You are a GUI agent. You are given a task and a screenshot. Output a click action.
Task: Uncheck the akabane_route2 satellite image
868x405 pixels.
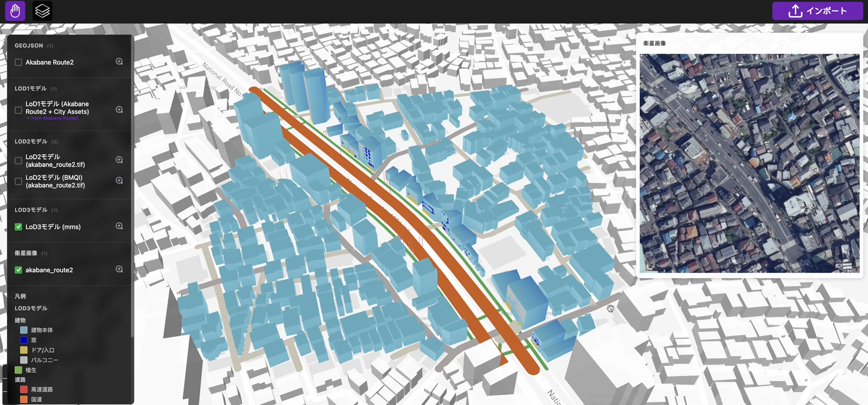(x=18, y=270)
